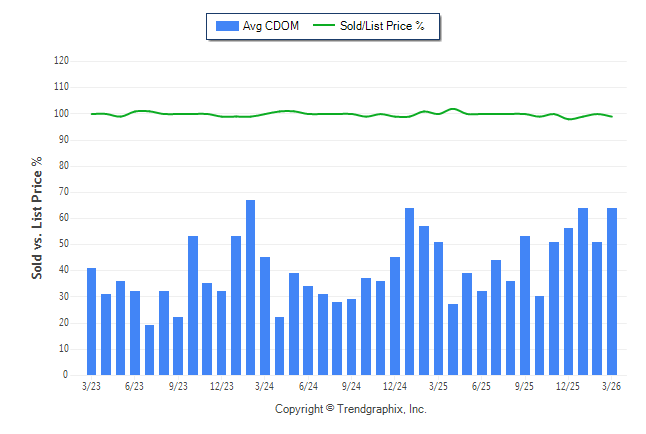Click the Sold vs. List Price % axis title

(x=37, y=217)
